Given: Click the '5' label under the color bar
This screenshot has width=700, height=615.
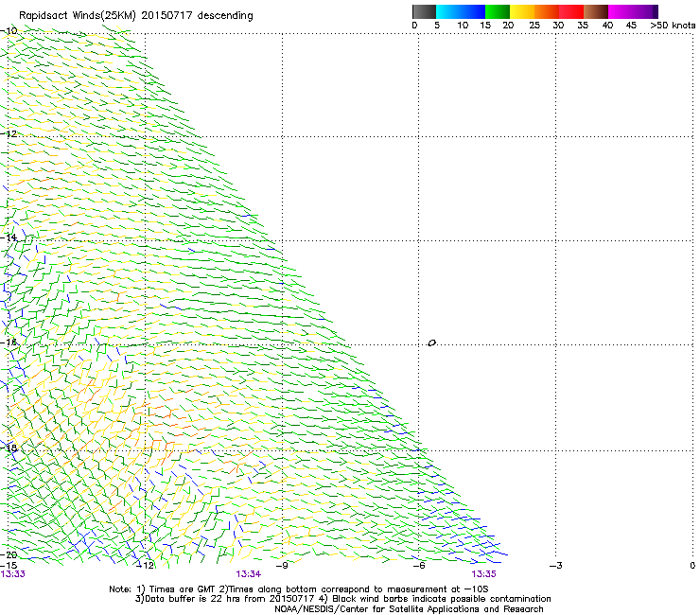Looking at the screenshot, I should [437, 26].
